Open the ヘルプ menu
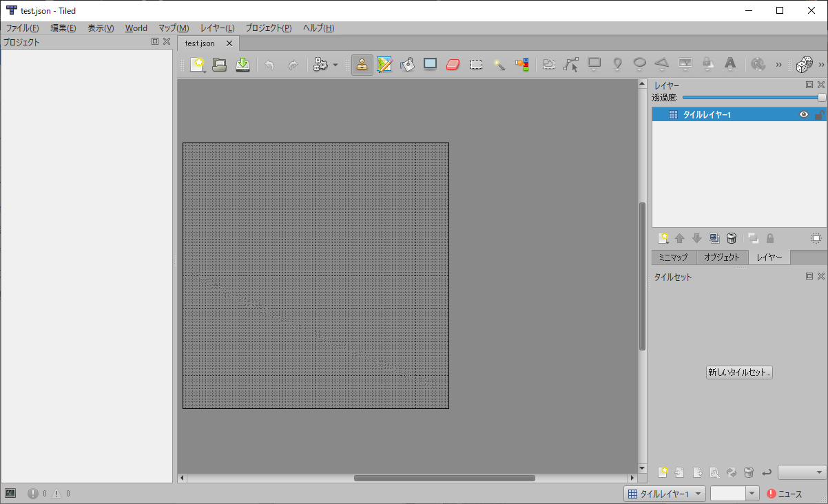 (x=319, y=28)
